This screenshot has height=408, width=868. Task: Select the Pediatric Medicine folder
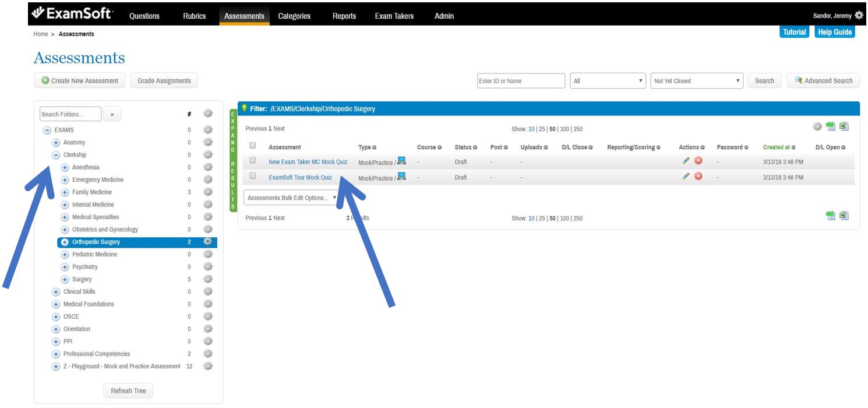(94, 254)
